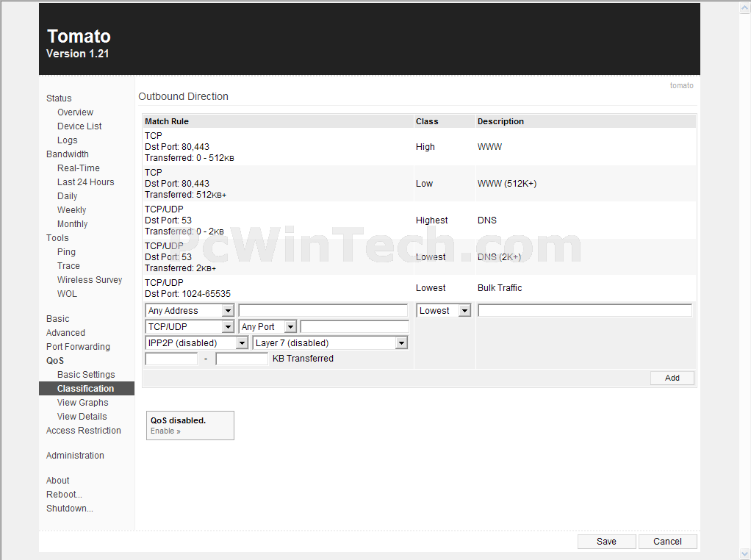Click the maximum KB transferred field
Image resolution: width=751 pixels, height=560 pixels.
coord(242,359)
